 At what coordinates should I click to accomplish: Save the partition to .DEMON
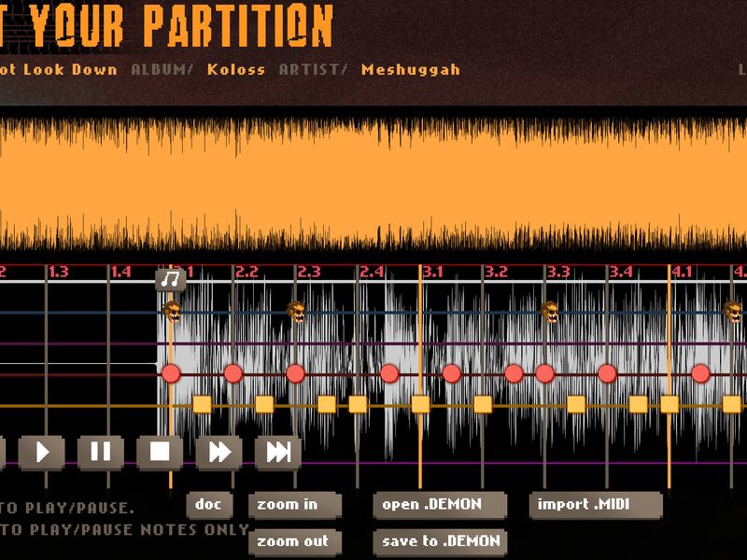coord(440,542)
